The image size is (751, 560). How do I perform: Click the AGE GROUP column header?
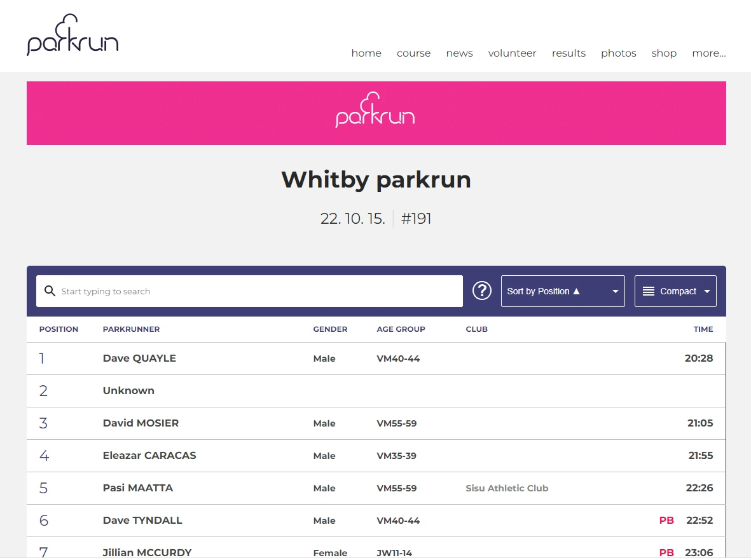401,329
